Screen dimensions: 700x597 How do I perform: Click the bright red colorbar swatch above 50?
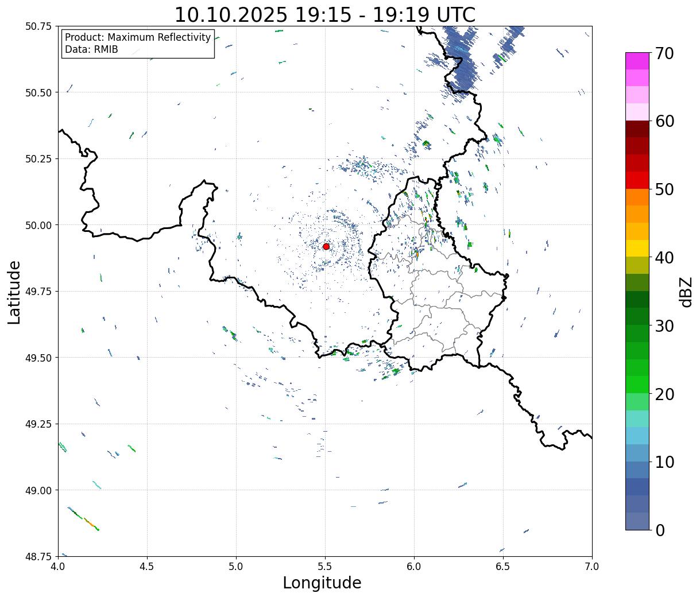pos(637,180)
